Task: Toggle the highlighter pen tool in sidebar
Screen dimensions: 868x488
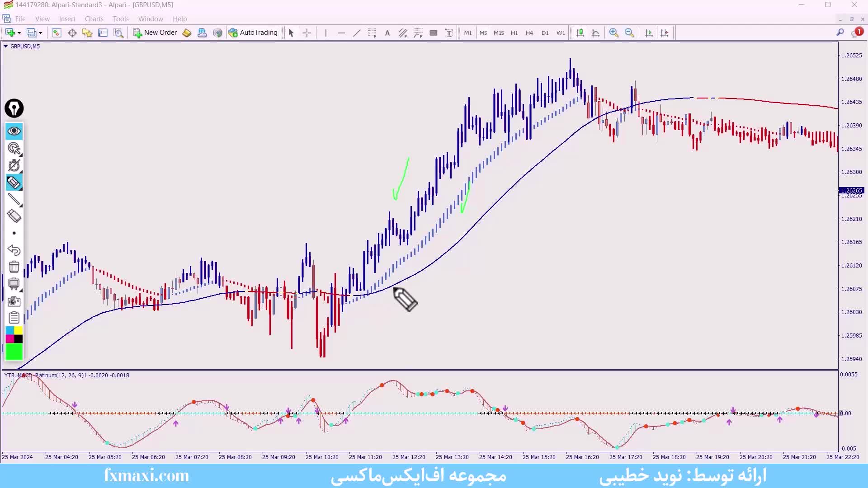Action: (14, 183)
